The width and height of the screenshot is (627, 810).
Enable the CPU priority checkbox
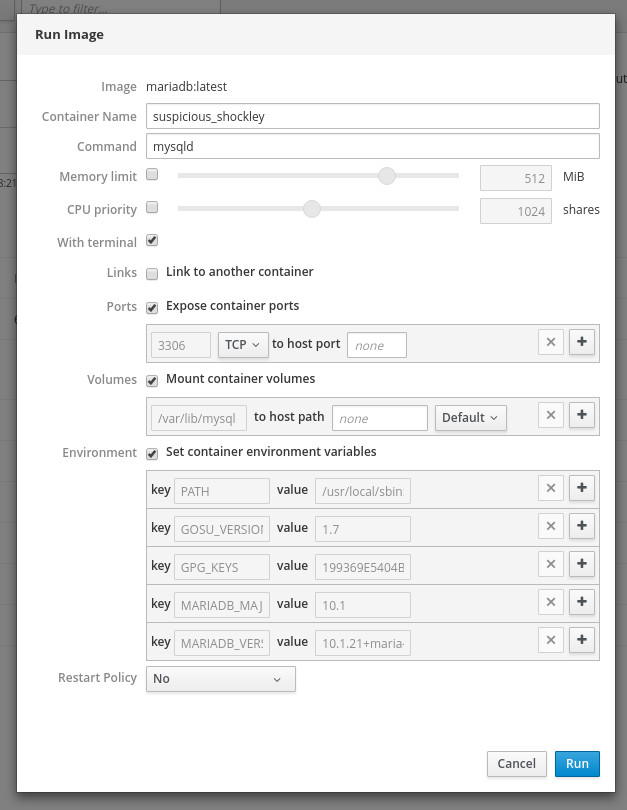pos(152,208)
